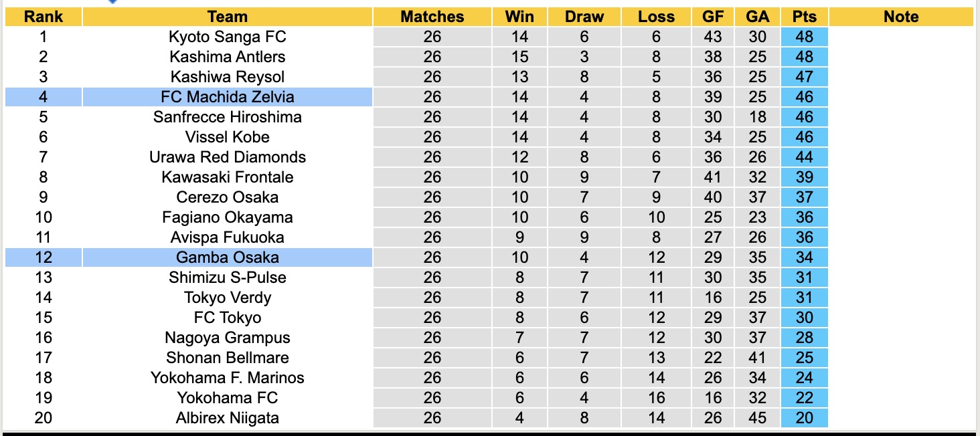Click the GA column header
The image size is (980, 436).
pyautogui.click(x=757, y=17)
